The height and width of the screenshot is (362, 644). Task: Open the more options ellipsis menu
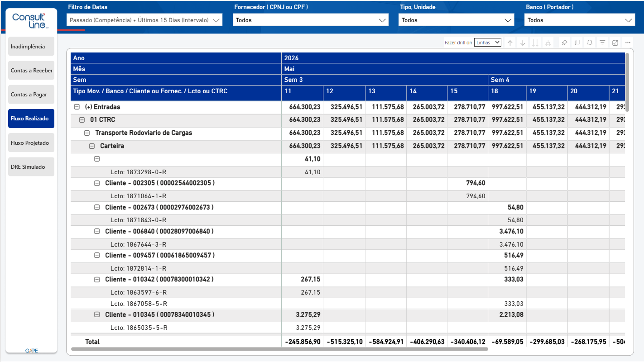(628, 43)
